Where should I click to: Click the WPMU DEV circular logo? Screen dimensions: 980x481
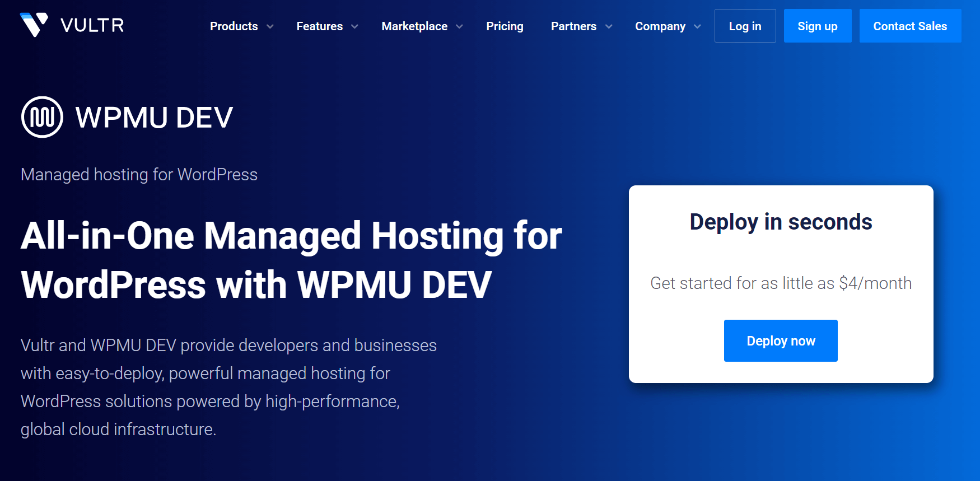42,117
